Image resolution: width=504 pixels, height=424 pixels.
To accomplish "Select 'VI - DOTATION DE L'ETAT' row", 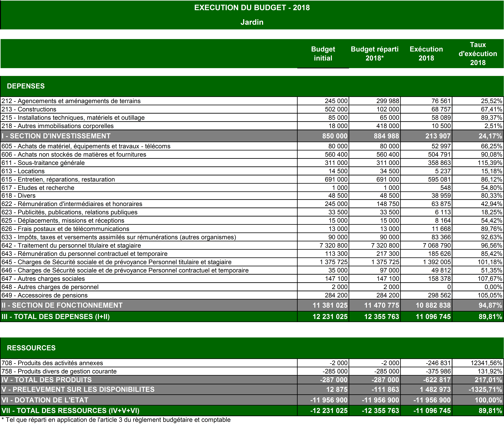I will coord(45,400).
